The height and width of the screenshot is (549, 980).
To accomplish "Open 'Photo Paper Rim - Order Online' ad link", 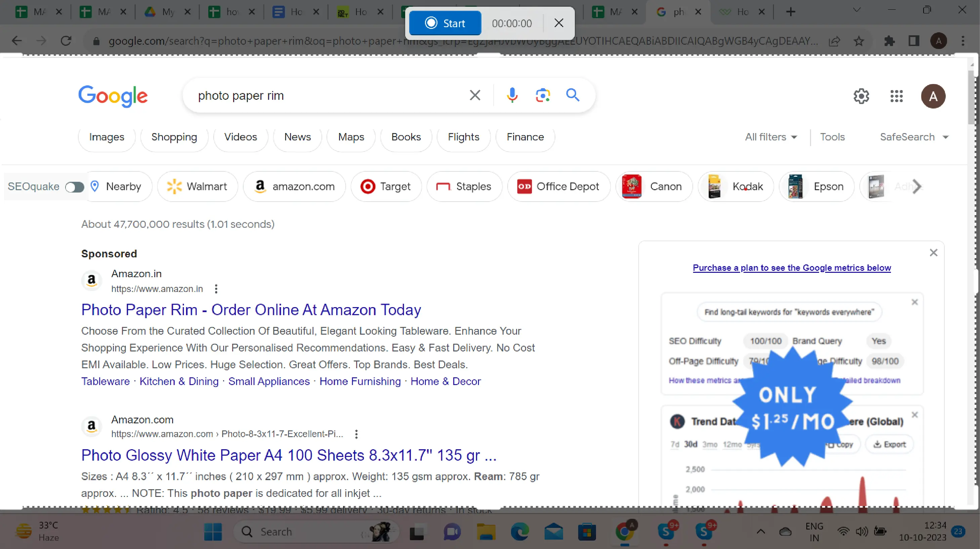I will coord(251,310).
